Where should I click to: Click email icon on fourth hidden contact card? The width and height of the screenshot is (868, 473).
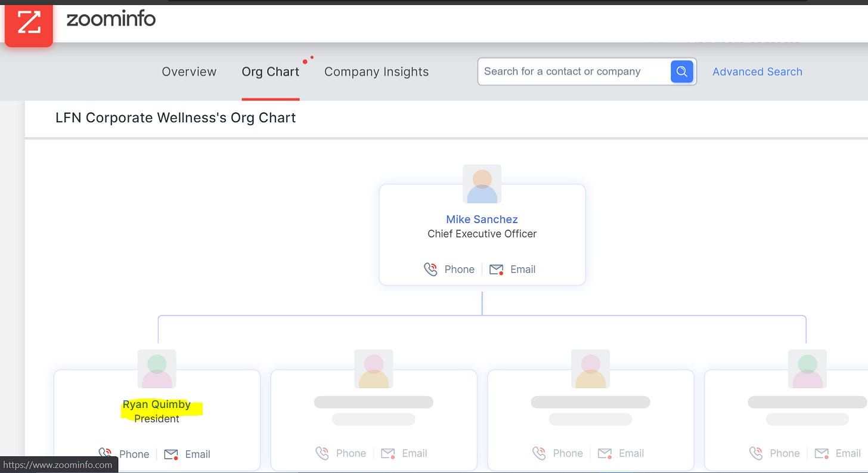822,454
